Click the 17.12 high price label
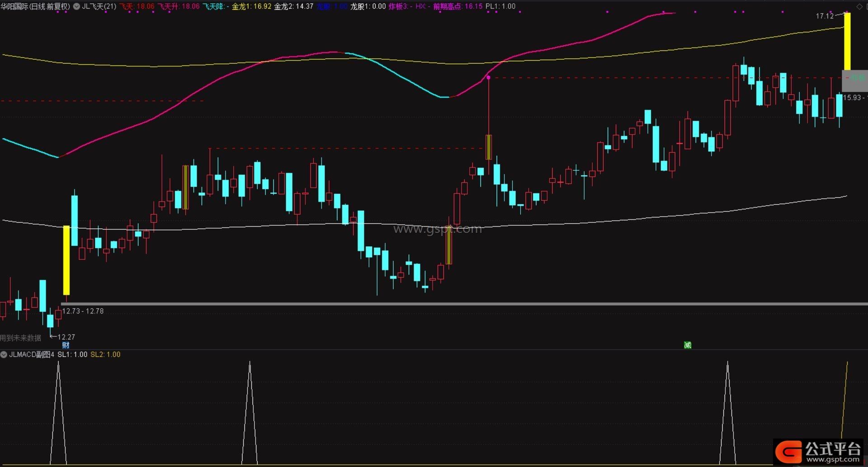Image resolution: width=868 pixels, height=467 pixels. pos(825,16)
